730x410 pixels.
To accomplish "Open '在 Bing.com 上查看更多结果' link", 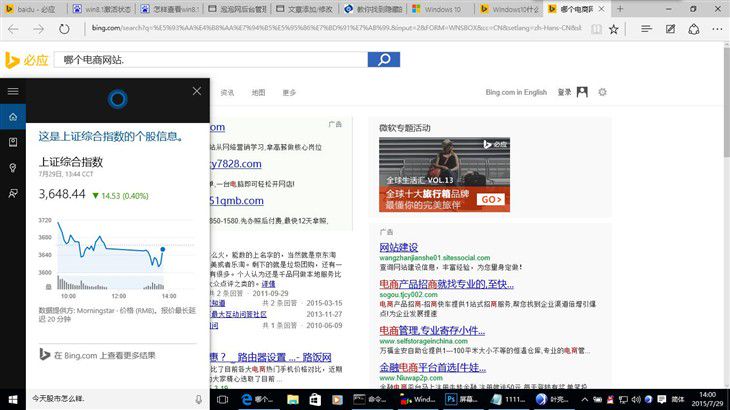I will click(98, 355).
